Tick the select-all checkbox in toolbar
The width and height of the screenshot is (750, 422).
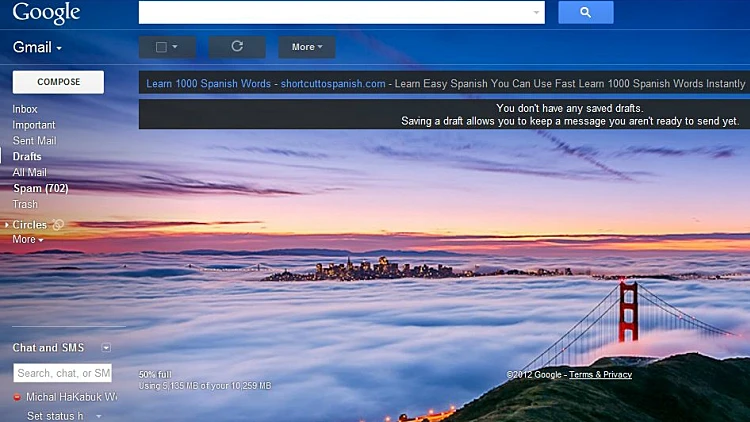pyautogui.click(x=161, y=47)
